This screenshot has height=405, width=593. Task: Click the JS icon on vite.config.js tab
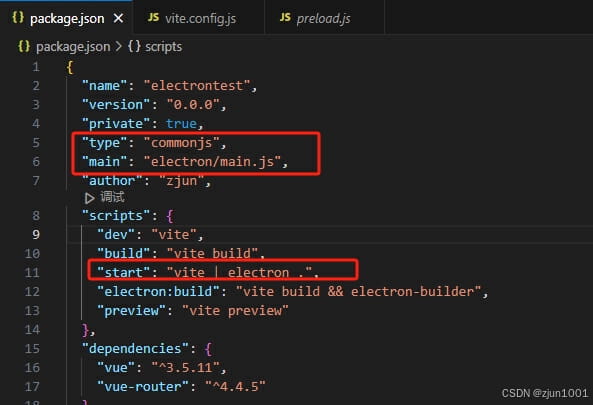click(x=153, y=17)
